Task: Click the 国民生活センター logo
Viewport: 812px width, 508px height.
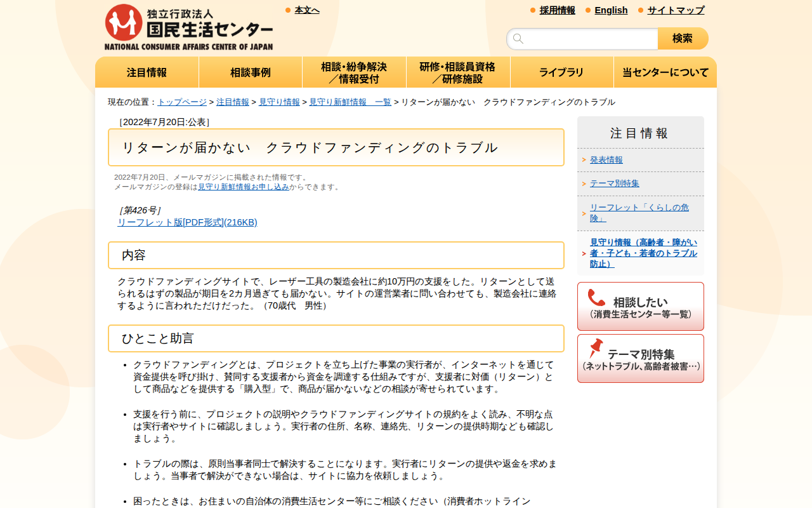Action: pos(188,27)
